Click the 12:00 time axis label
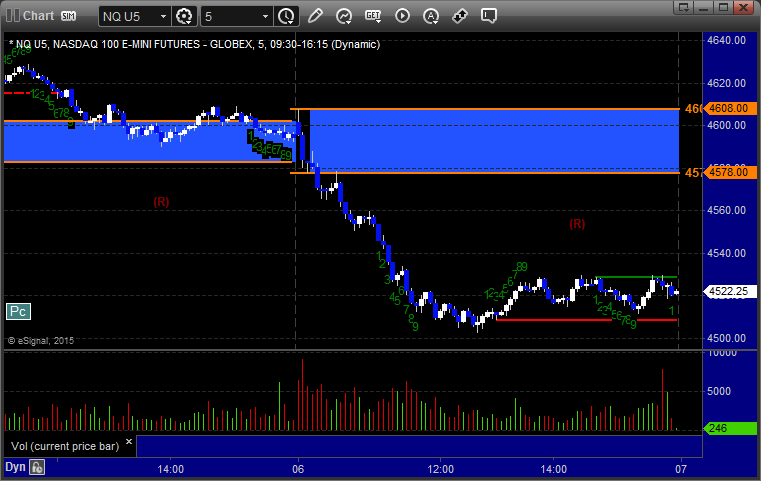 (x=441, y=469)
